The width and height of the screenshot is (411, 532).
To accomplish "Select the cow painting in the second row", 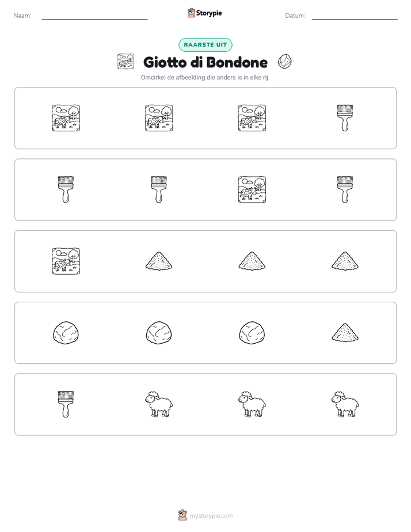I will pos(252,189).
